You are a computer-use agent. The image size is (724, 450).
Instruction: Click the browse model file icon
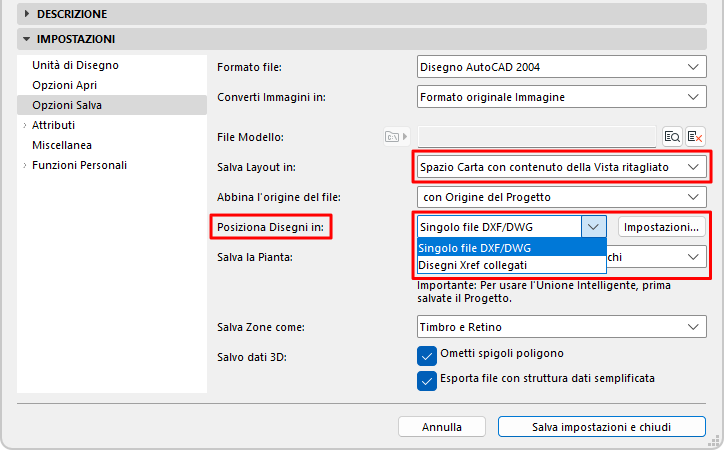point(672,137)
